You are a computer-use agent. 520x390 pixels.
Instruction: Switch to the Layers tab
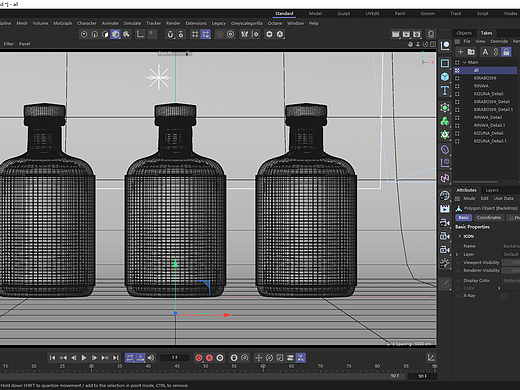click(492, 190)
